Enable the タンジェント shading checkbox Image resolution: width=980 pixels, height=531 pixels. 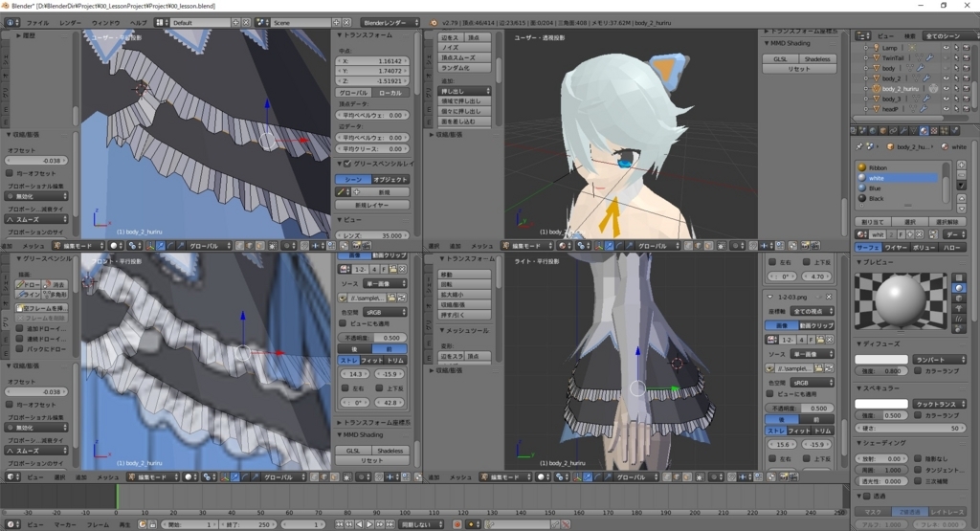pos(918,470)
